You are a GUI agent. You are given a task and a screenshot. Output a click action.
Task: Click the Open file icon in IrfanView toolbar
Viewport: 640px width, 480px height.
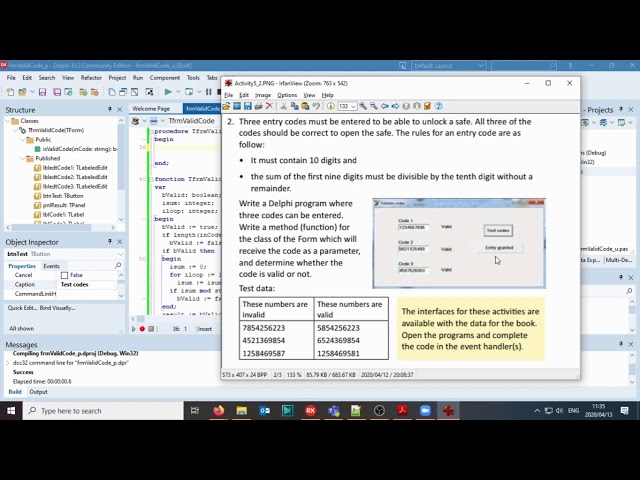click(226, 106)
